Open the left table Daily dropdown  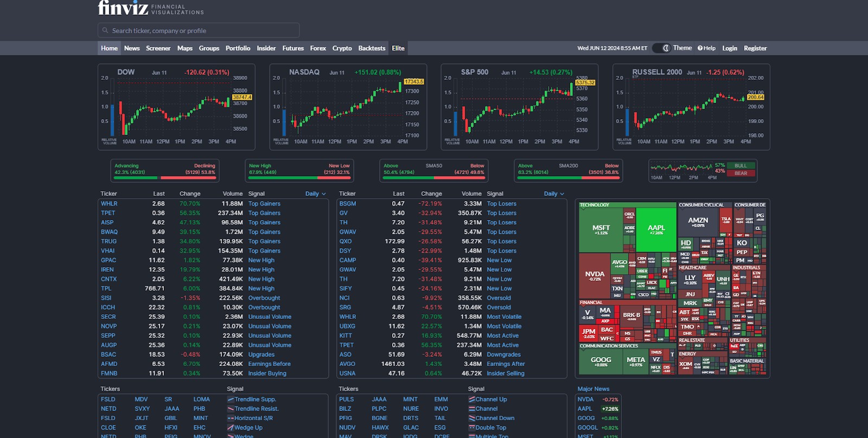pyautogui.click(x=315, y=194)
